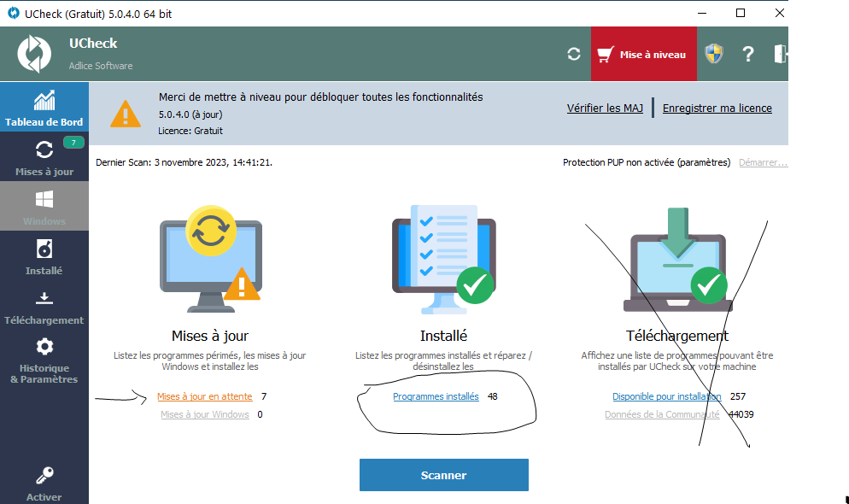Open Windows sidebar tab
The height and width of the screenshot is (504, 849).
pyautogui.click(x=44, y=206)
